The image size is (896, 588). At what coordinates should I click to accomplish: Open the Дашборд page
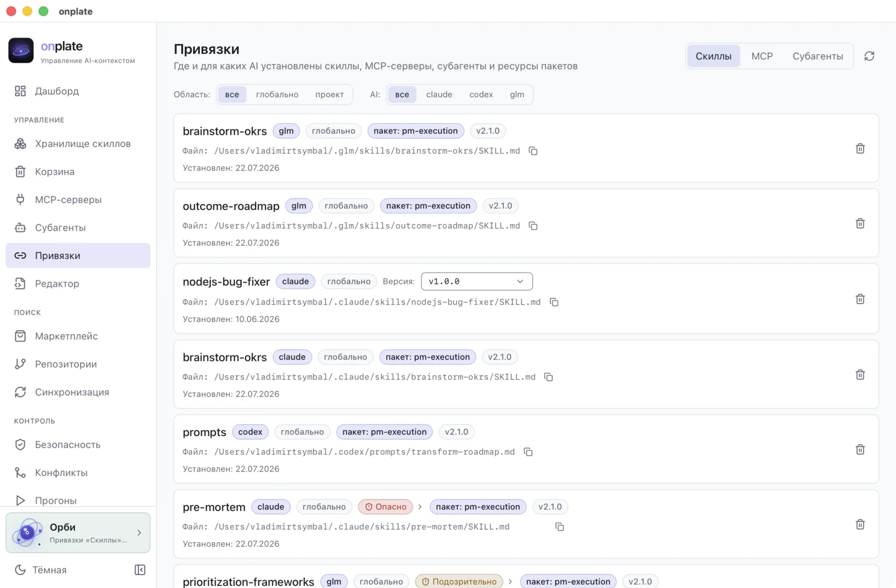click(78, 91)
